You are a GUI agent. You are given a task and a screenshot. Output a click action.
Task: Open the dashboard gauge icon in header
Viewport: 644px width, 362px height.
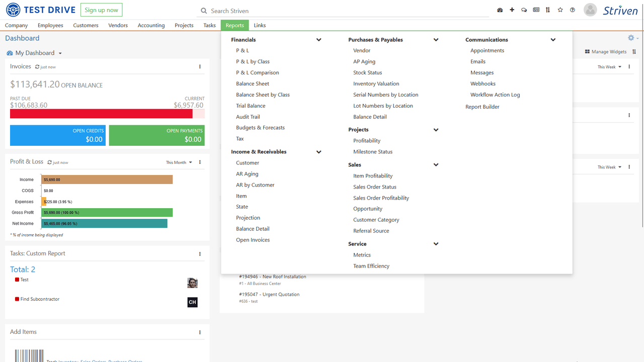coord(500,10)
